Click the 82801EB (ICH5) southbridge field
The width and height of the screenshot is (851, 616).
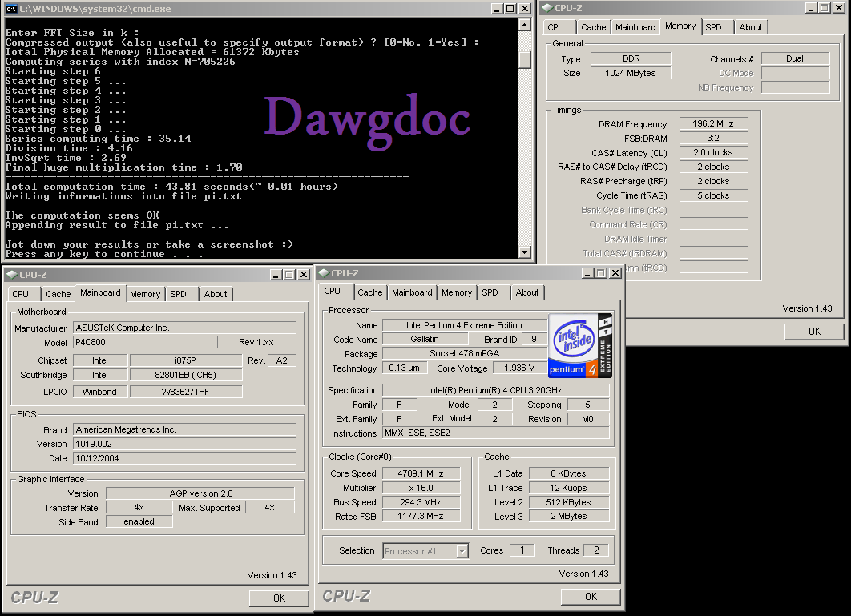[x=186, y=375]
